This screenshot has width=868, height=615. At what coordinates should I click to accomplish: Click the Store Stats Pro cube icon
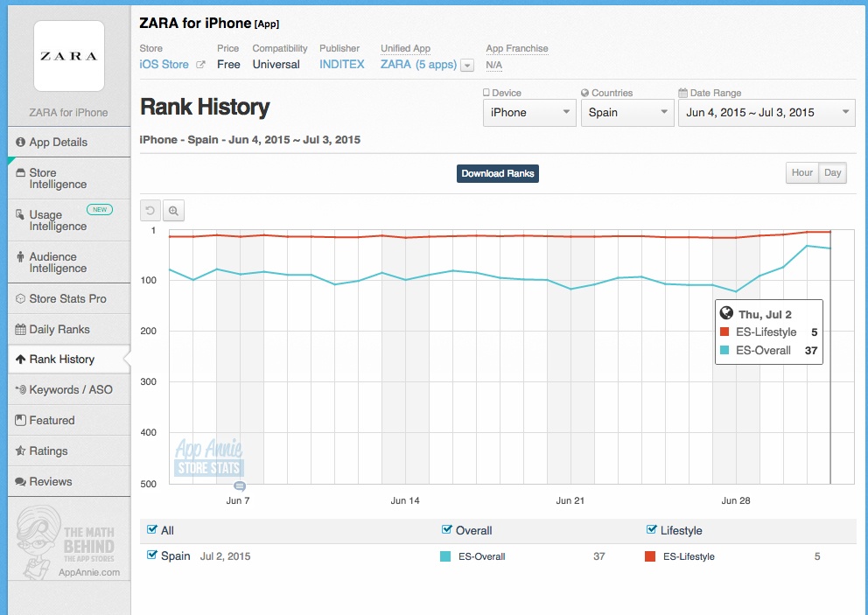click(20, 299)
